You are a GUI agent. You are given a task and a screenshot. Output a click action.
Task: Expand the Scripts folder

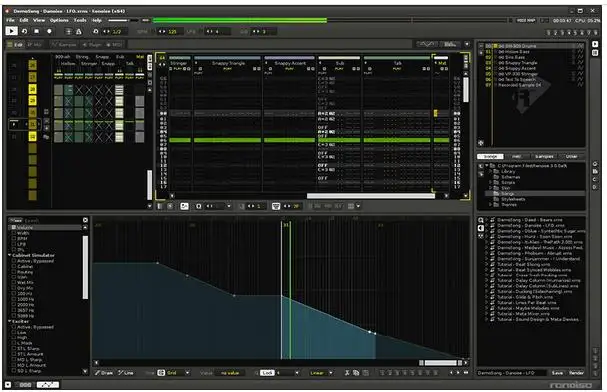coord(490,182)
